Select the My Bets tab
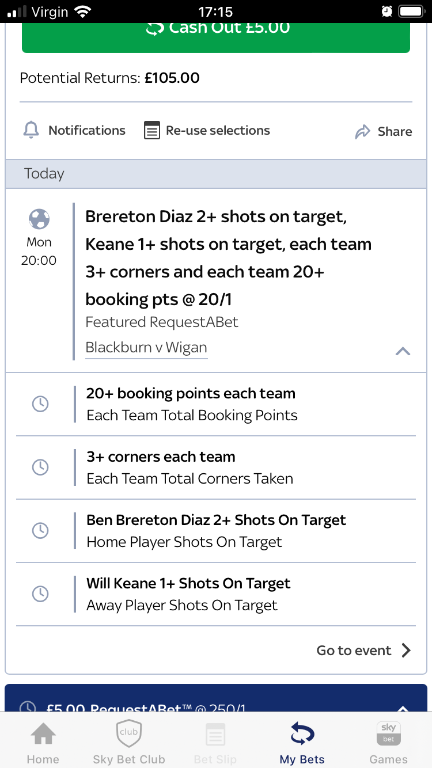The width and height of the screenshot is (432, 768). pyautogui.click(x=302, y=743)
